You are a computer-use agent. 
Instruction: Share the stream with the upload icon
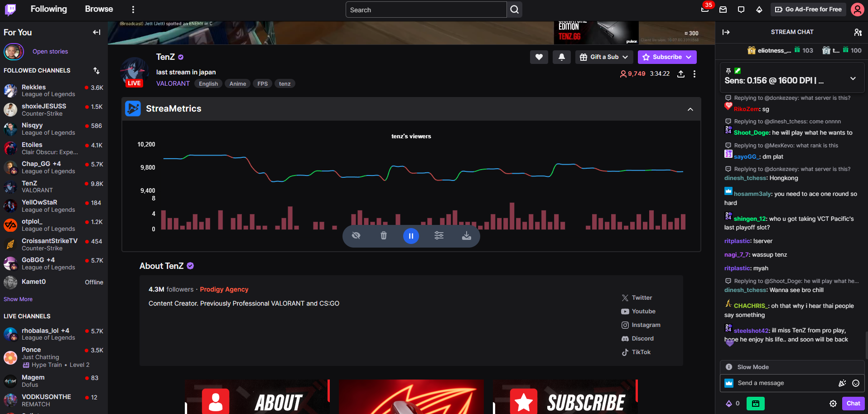(680, 74)
